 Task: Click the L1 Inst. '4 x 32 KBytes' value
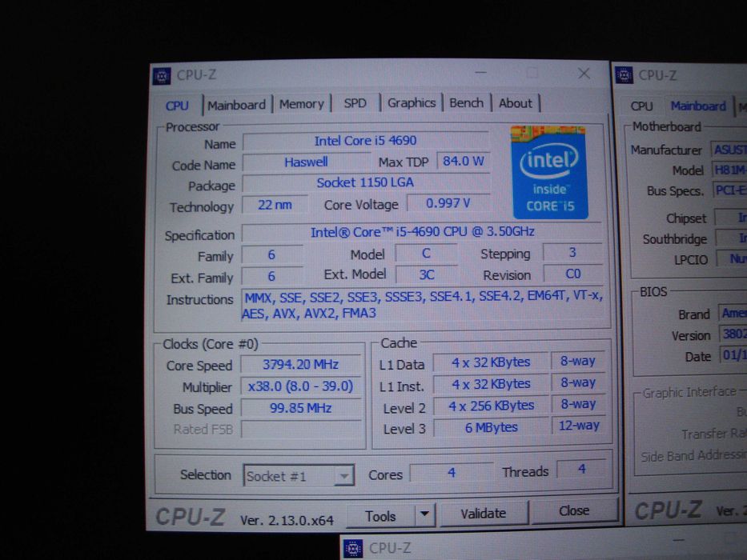tap(491, 384)
